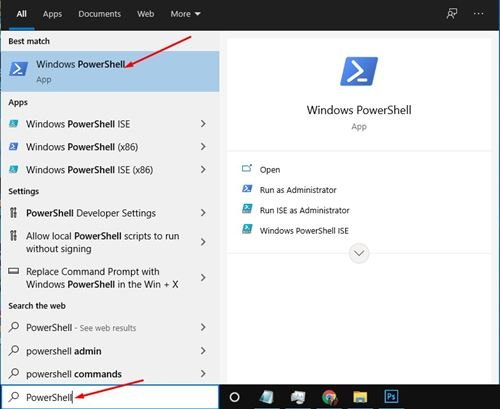
Task: Expand Windows PowerShell (x86) options arrow
Action: pyautogui.click(x=203, y=146)
